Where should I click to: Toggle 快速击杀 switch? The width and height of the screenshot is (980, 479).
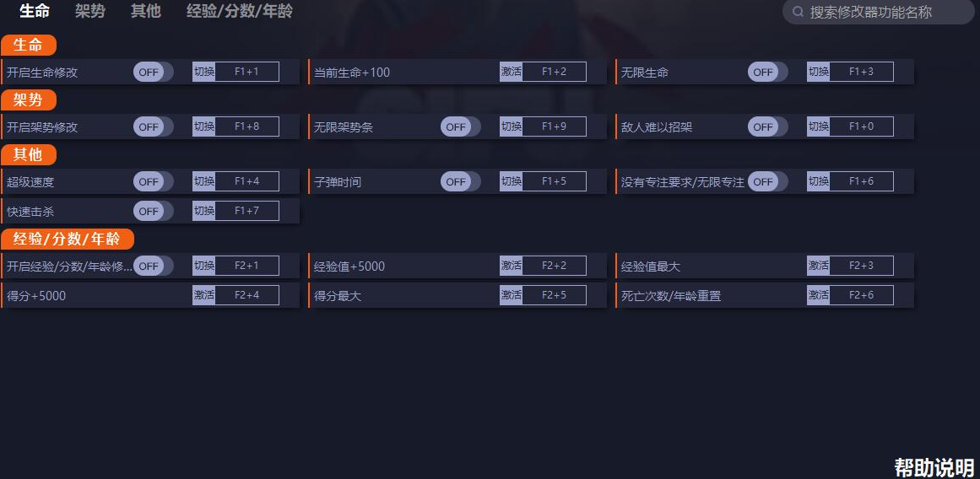click(x=153, y=211)
